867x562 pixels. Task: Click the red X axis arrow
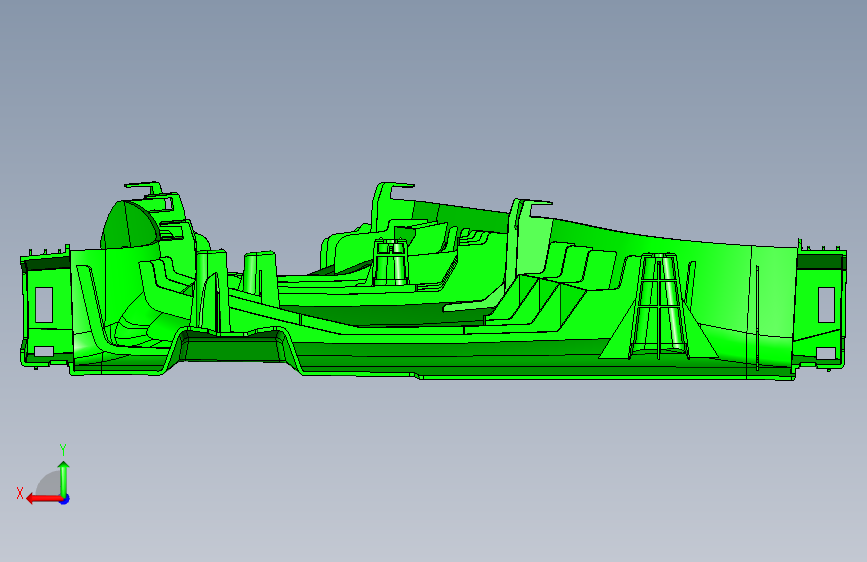44,499
